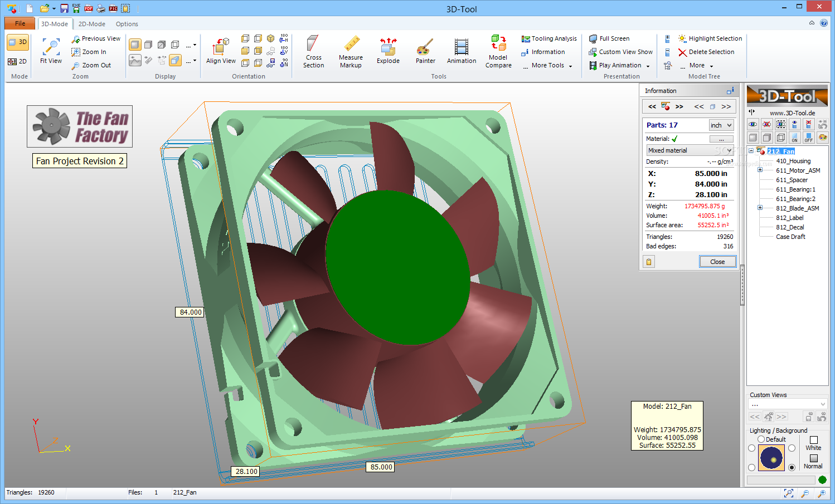Pick the Normal gradient background swatch
Image resolution: width=835 pixels, height=504 pixels.
click(x=813, y=458)
